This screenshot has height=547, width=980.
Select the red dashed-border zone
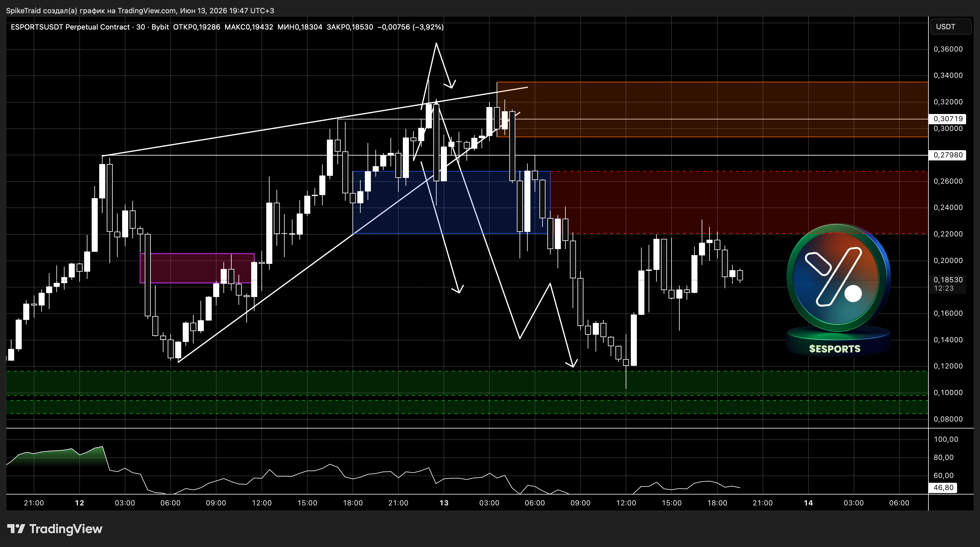pyautogui.click(x=739, y=202)
